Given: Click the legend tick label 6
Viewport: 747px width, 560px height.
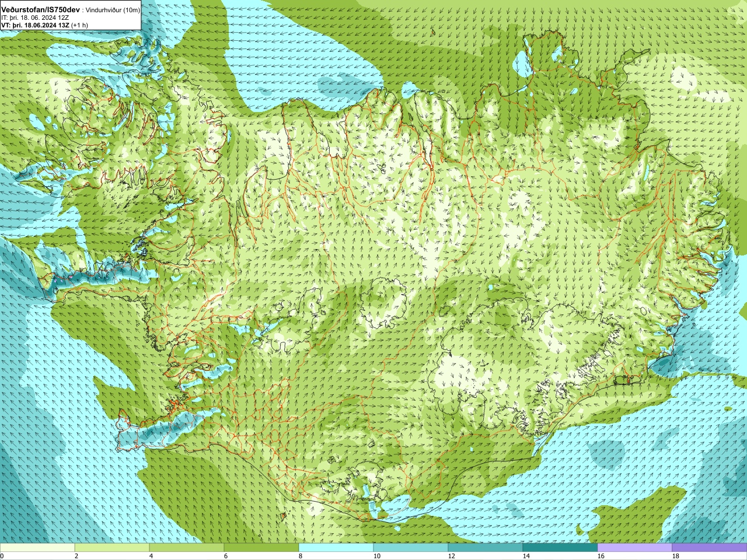Looking at the screenshot, I should point(226,556).
